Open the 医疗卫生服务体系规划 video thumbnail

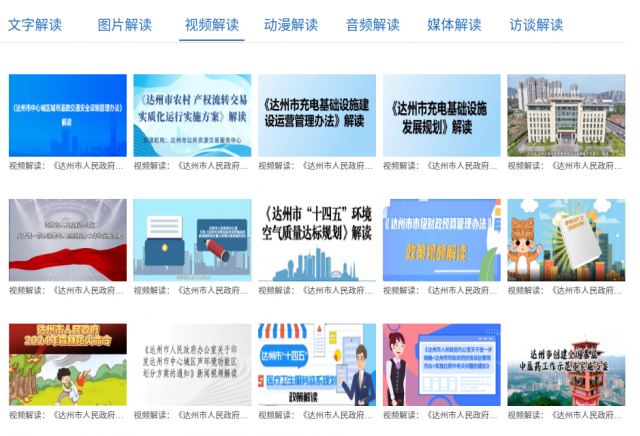(x=317, y=364)
